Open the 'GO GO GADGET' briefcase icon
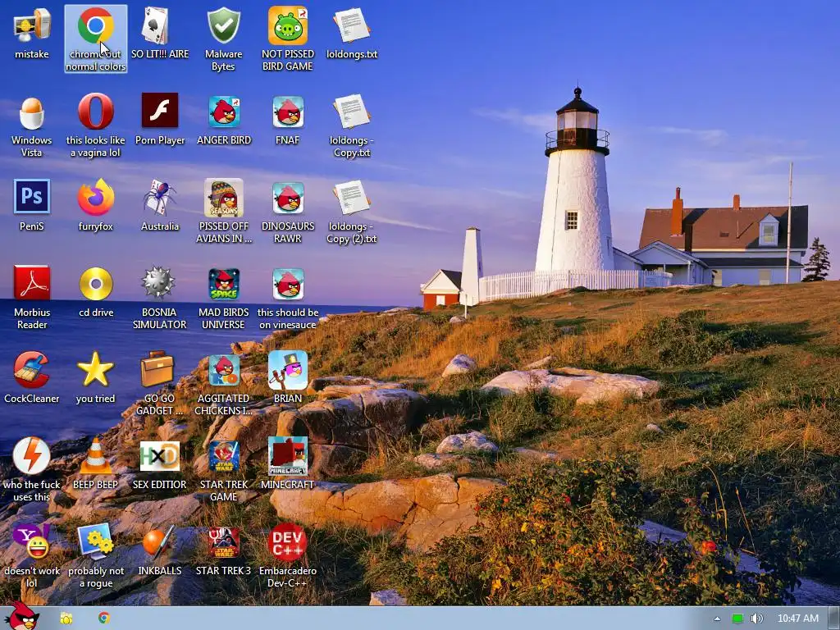The width and height of the screenshot is (840, 630). tap(157, 369)
